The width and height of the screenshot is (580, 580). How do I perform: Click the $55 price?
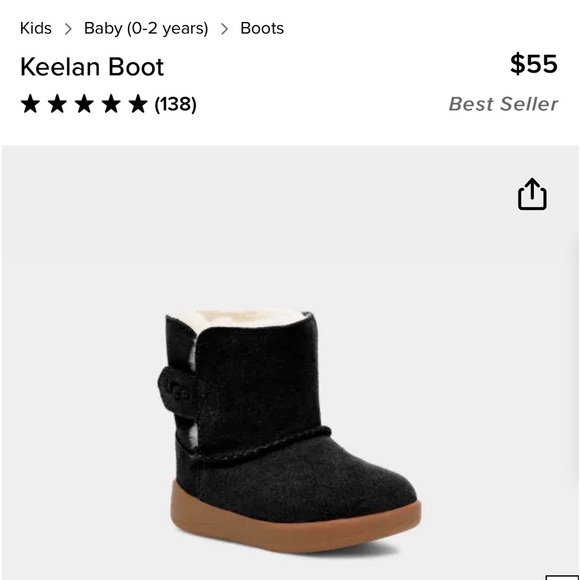(x=534, y=64)
